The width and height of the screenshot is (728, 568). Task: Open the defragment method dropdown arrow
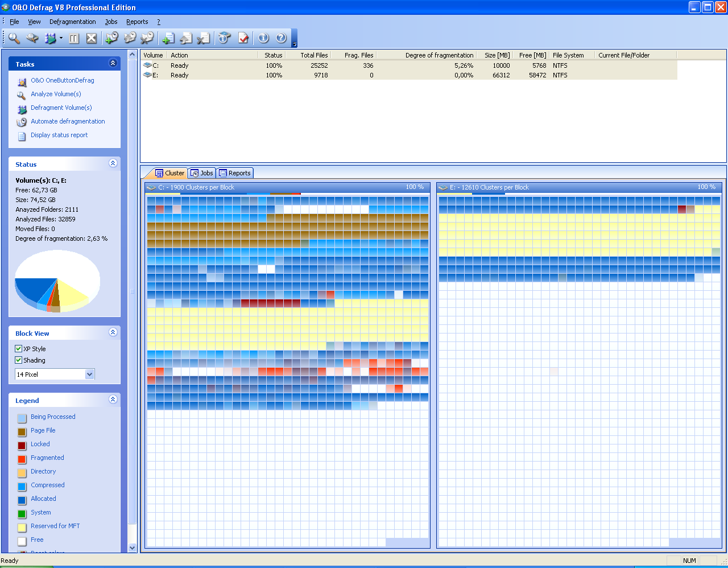[x=61, y=39]
